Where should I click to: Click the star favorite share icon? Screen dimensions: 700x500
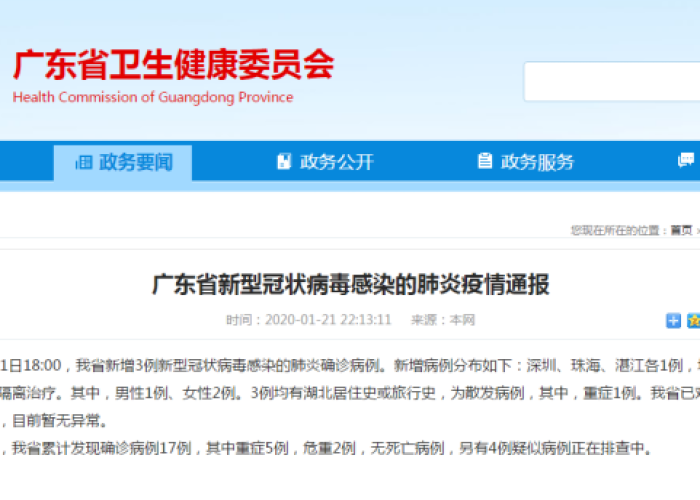click(693, 321)
